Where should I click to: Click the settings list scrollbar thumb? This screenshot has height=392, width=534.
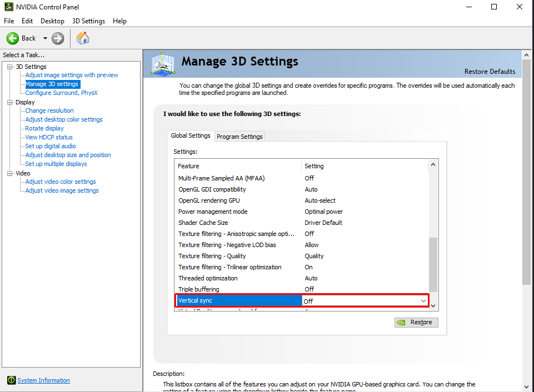point(433,265)
